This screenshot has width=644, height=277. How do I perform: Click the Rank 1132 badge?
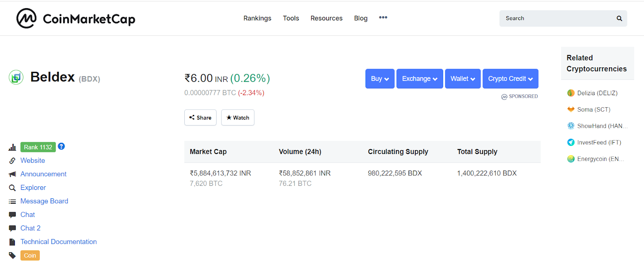38,147
